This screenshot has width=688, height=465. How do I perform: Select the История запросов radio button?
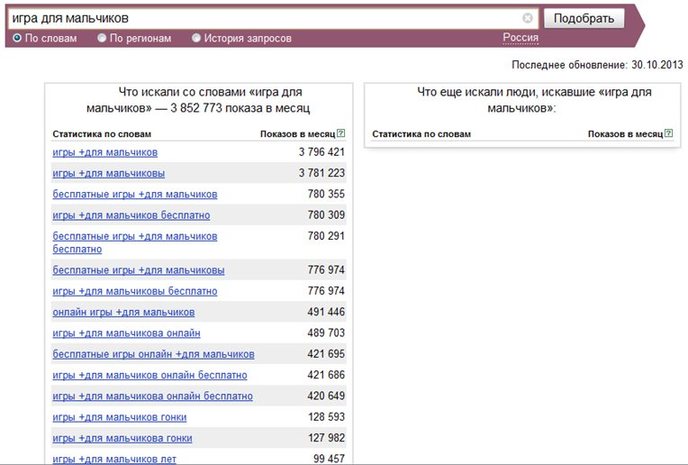(196, 38)
